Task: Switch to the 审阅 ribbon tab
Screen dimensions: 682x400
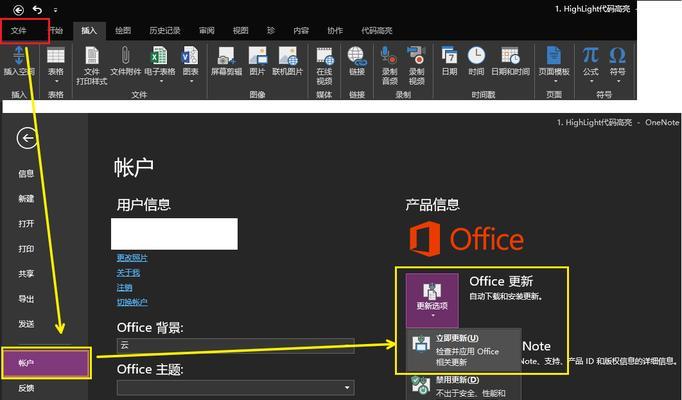Action: tap(207, 30)
